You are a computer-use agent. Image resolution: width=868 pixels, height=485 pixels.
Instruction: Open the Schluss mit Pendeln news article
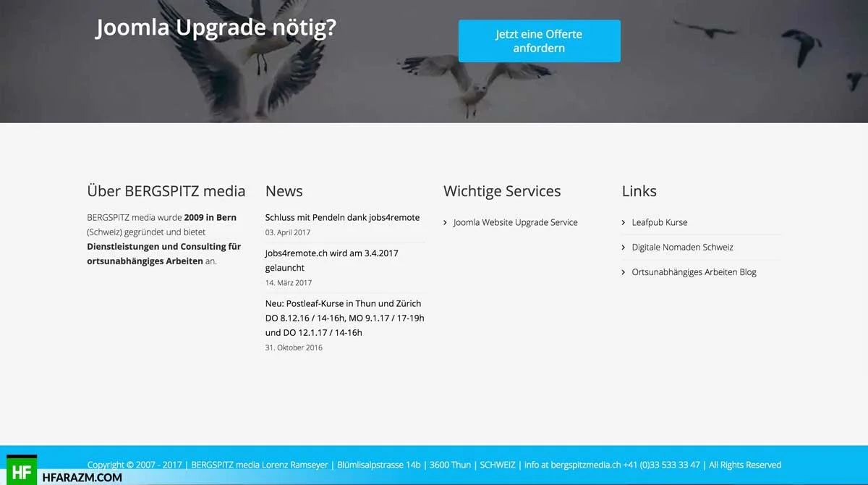(342, 218)
